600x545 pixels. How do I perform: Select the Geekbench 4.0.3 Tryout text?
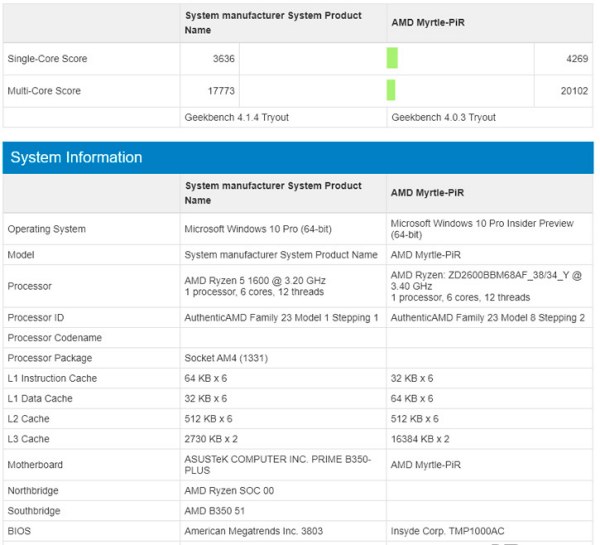(443, 117)
